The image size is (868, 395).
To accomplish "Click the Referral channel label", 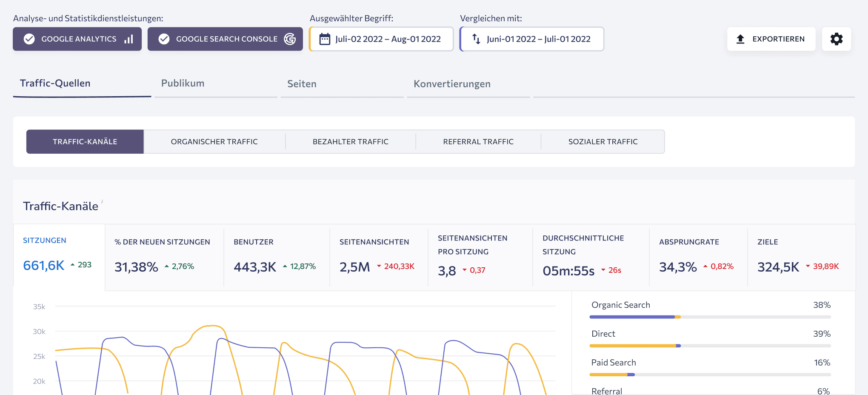I will tap(607, 391).
